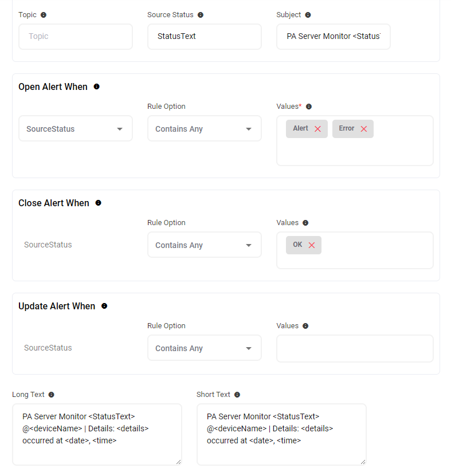Viewport: 451px width, 476px height.
Task: Click the Subject field with PA Server Monitor
Action: coord(334,37)
